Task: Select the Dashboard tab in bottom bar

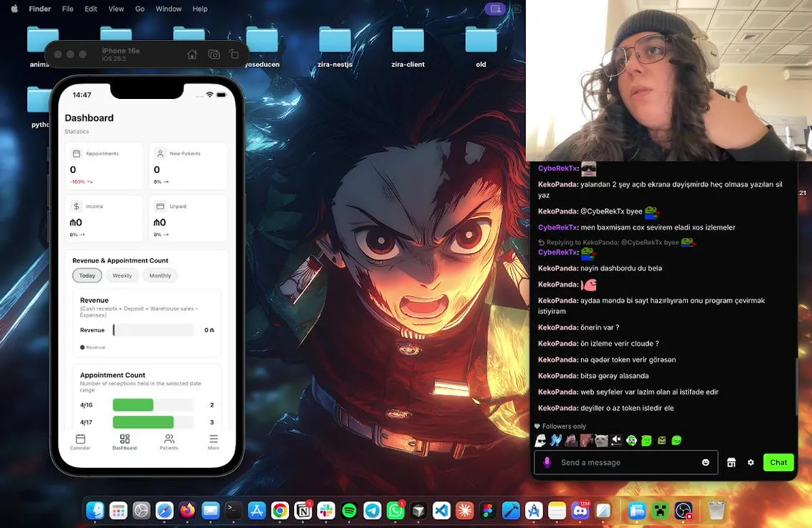Action: point(125,441)
